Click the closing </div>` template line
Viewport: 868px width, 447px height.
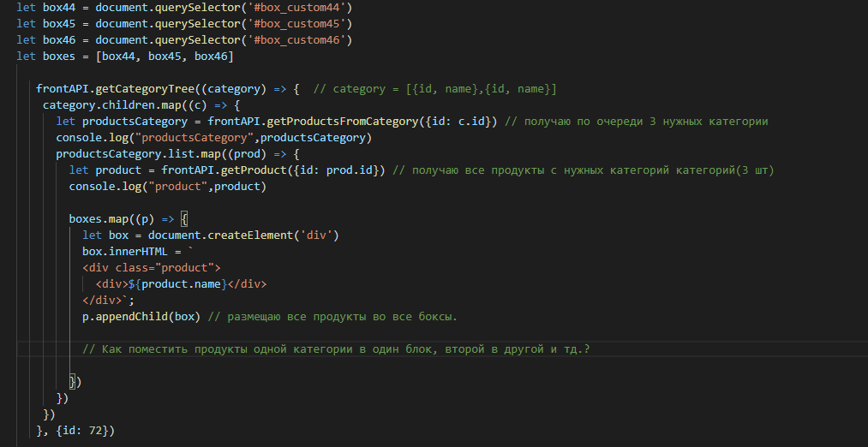109,301
